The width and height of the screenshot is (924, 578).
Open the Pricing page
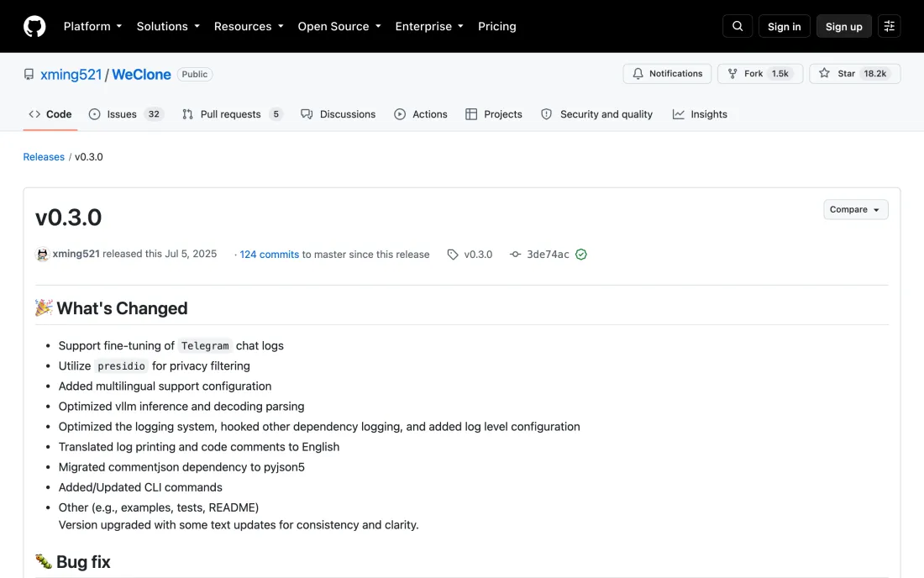coord(496,27)
